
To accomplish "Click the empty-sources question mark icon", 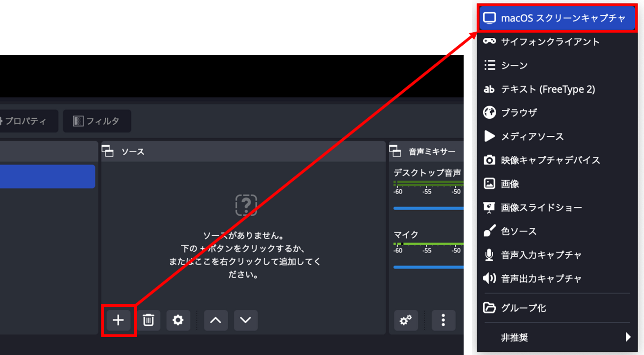I will pyautogui.click(x=246, y=205).
